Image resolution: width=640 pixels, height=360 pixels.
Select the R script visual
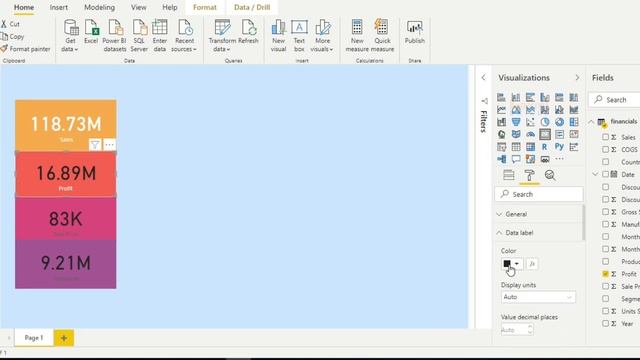545,147
